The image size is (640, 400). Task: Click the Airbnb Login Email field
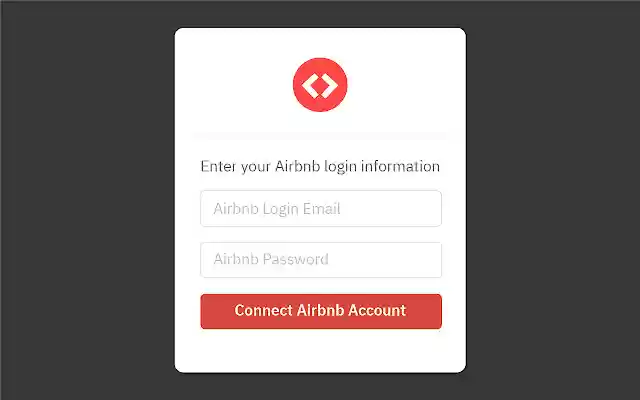(321, 209)
